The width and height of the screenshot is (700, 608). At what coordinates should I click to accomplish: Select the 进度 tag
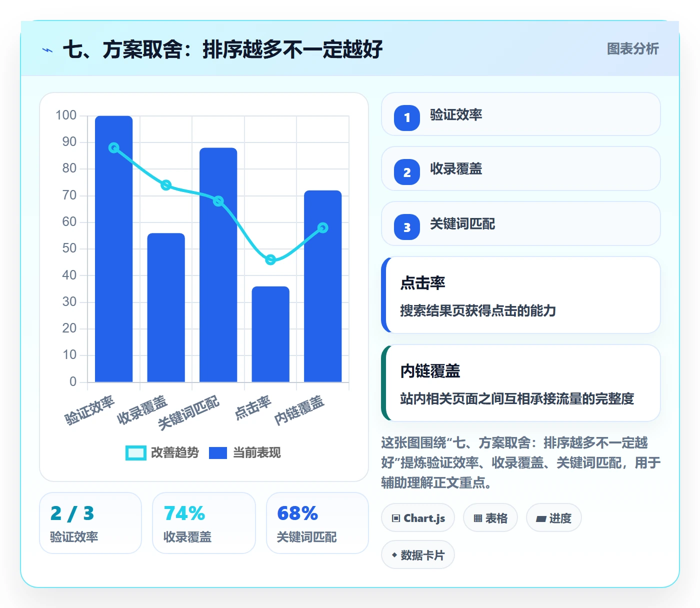pyautogui.click(x=553, y=518)
